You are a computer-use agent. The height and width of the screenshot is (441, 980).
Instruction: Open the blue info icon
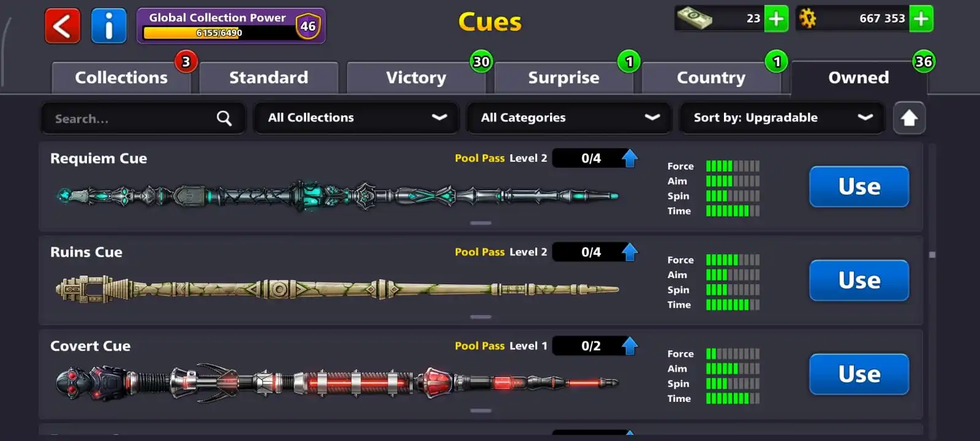109,26
